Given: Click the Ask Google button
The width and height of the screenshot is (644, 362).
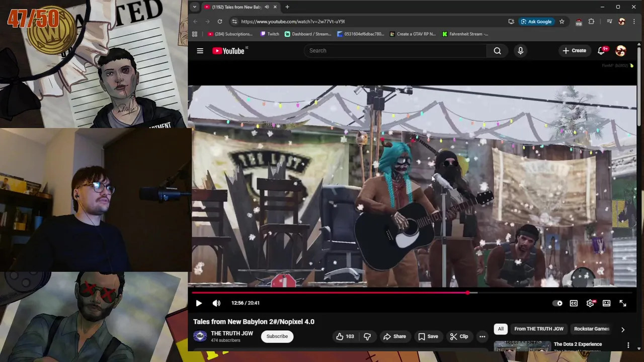Looking at the screenshot, I should pos(536,22).
